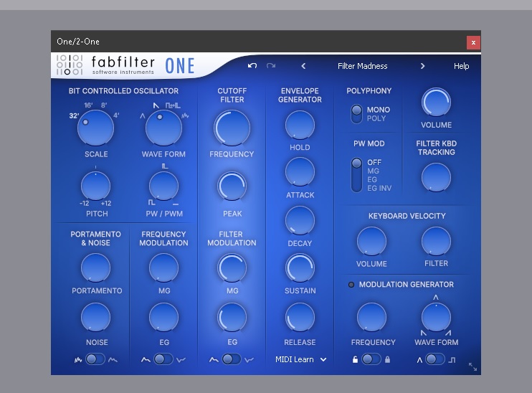Open the Filter Madness preset menu
The height and width of the screenshot is (393, 532).
point(362,66)
